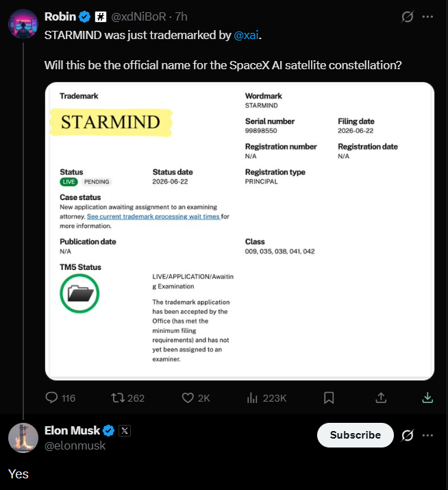The width and height of the screenshot is (448, 490).
Task: Click the Grok icon on Robin's tweet
Action: (408, 16)
